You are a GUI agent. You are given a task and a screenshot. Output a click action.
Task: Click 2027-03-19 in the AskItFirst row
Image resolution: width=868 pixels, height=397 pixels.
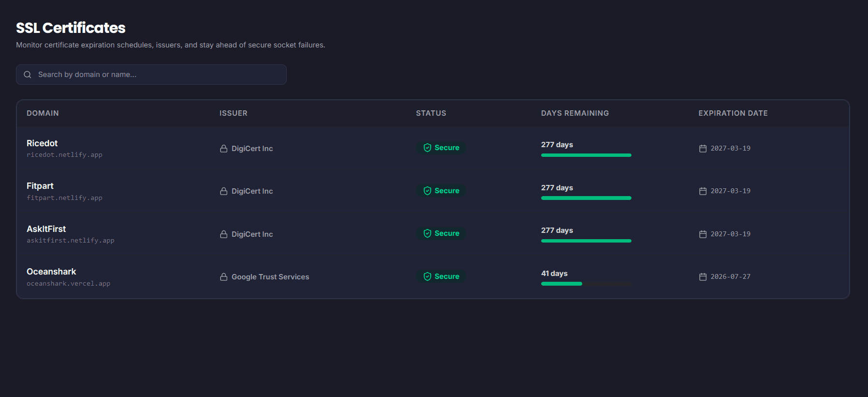[731, 234]
